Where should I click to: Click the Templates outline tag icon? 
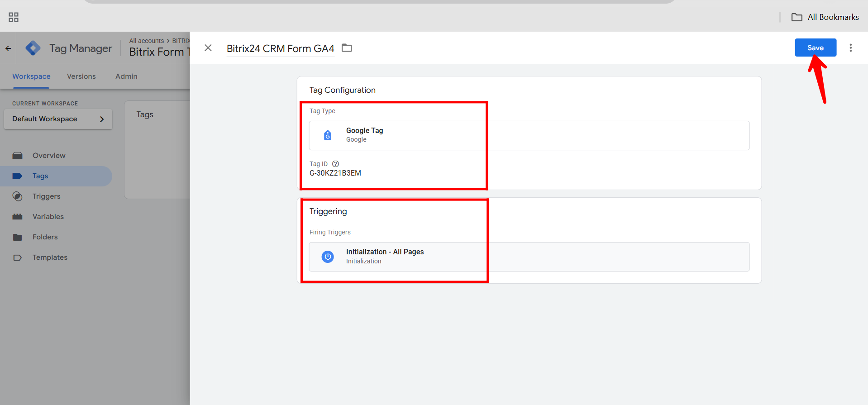point(18,257)
